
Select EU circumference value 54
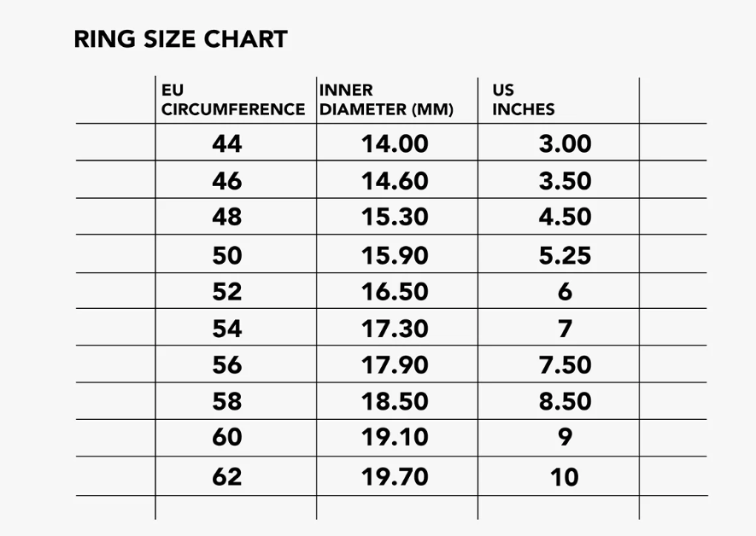(227, 329)
